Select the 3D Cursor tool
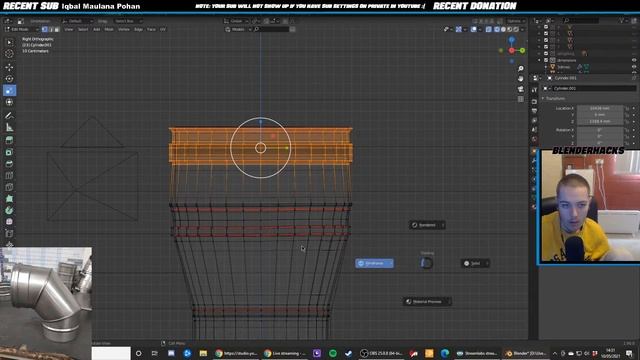Image resolution: width=640 pixels, height=360 pixels. [9, 54]
